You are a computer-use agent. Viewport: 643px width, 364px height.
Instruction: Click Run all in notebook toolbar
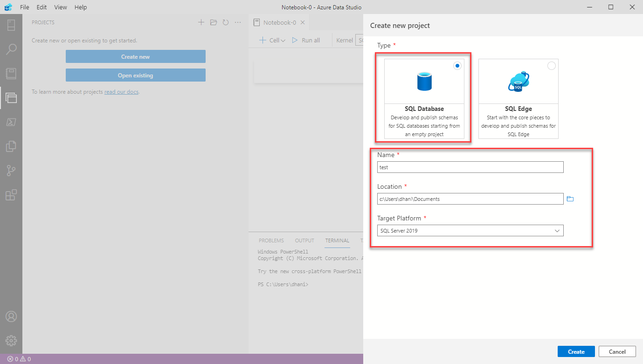[306, 41]
